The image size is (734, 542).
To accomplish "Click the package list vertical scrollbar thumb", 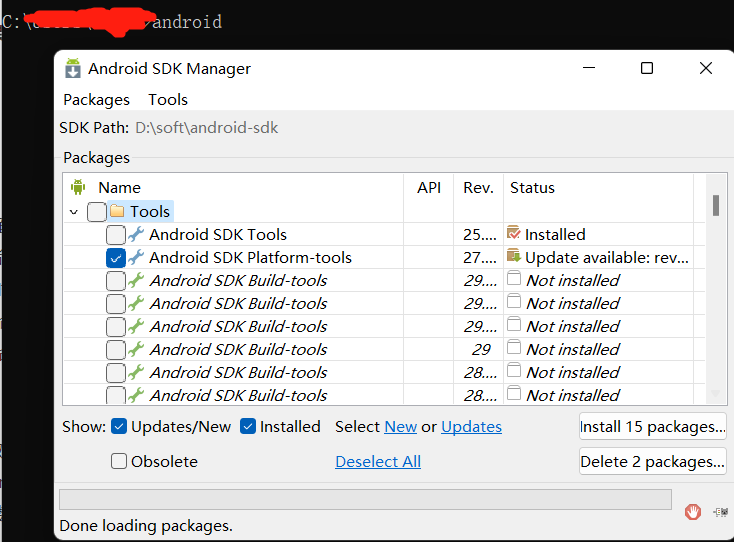I will tap(716, 205).
